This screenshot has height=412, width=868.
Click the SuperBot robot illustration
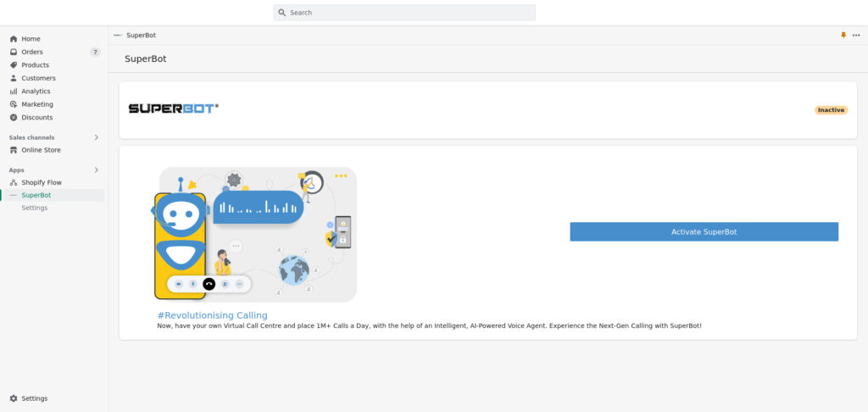coord(256,234)
